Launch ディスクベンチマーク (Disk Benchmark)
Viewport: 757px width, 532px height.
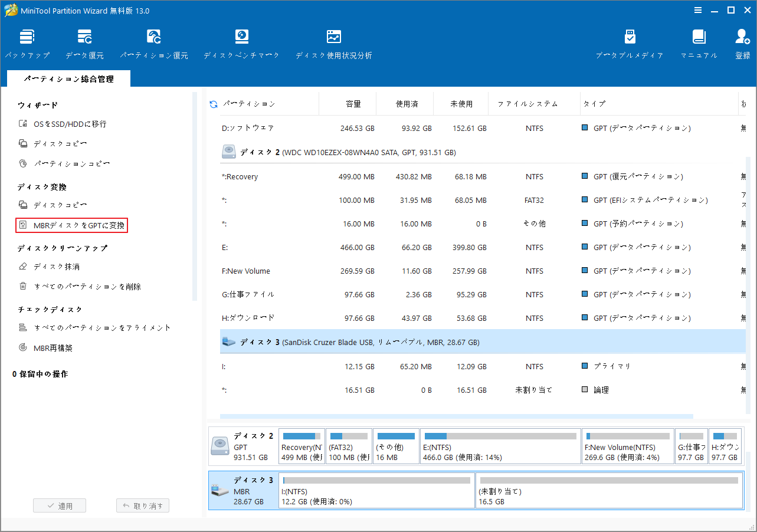click(241, 42)
